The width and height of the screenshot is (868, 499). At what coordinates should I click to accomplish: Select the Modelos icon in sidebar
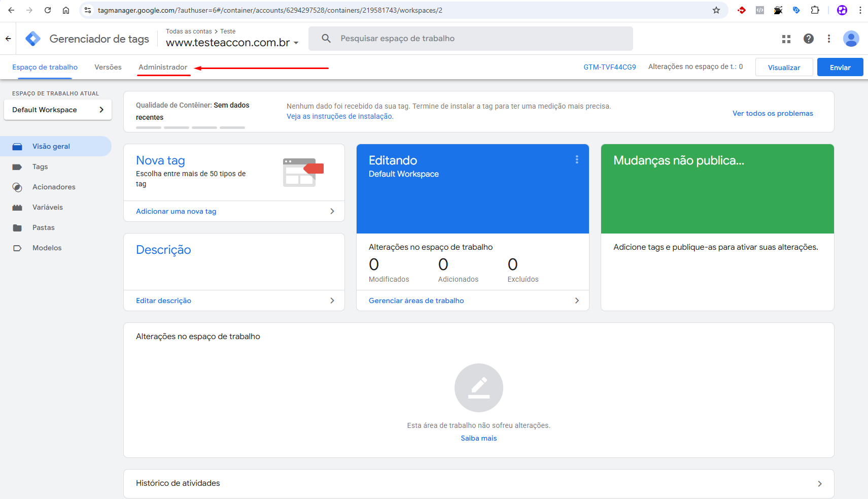[17, 248]
